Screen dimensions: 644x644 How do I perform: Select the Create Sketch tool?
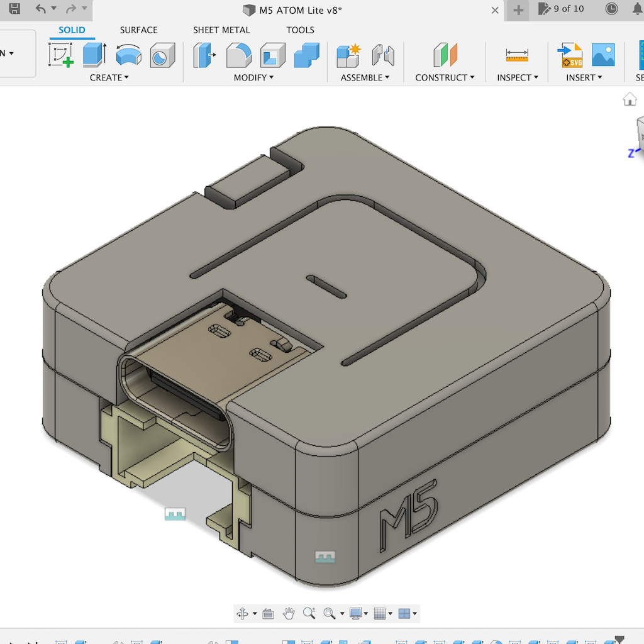point(60,55)
